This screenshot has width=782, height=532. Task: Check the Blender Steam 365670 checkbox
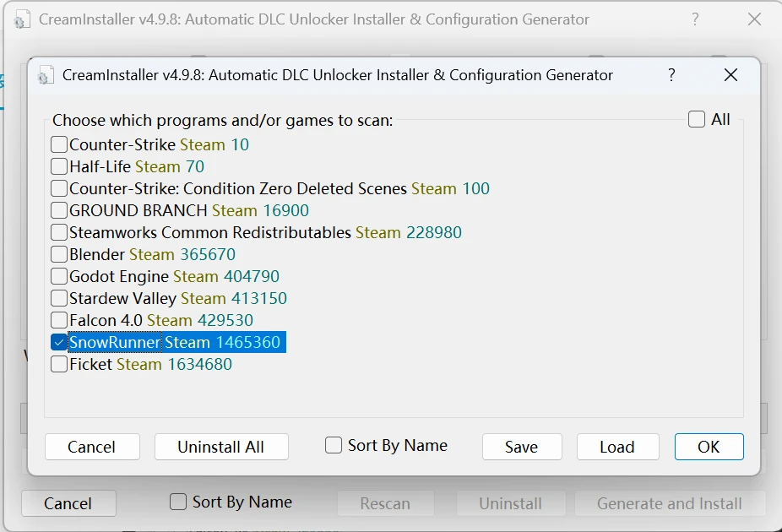(x=59, y=254)
